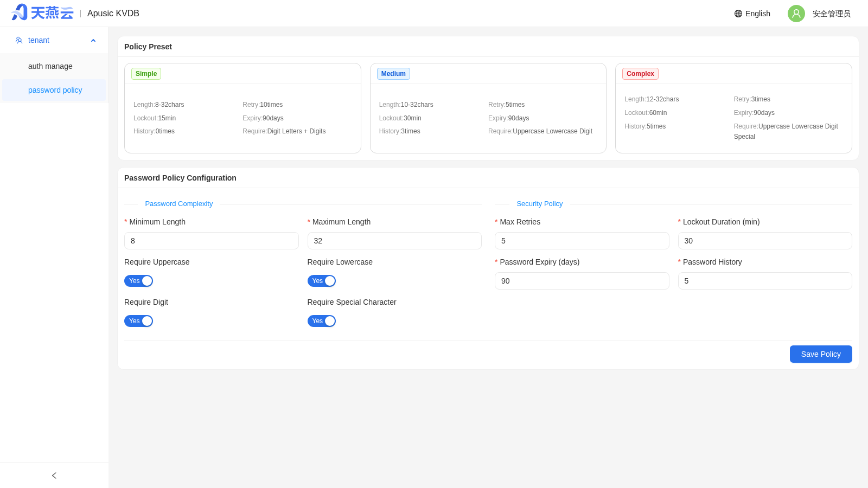Click the Require Uppercase label
Image resolution: width=868 pixels, height=488 pixels.
coord(157,262)
